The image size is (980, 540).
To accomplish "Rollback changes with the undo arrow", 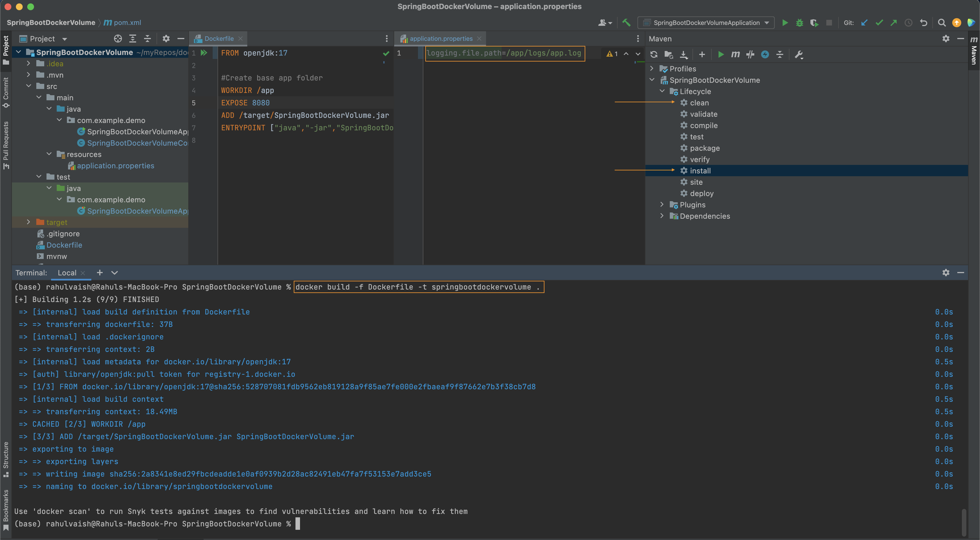I will click(923, 23).
